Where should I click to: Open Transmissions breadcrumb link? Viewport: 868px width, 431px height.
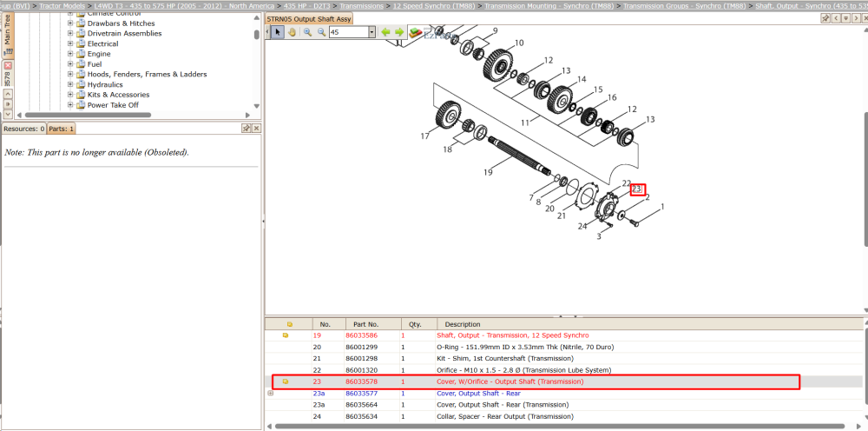361,5
